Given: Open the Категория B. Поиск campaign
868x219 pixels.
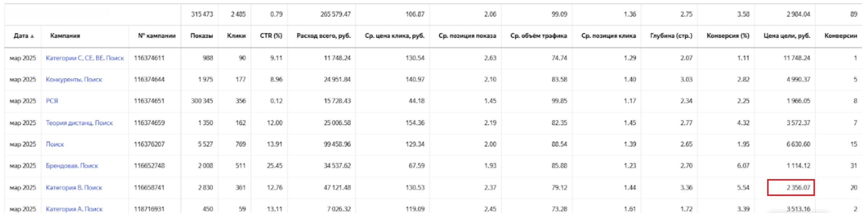Looking at the screenshot, I should [x=74, y=188].
